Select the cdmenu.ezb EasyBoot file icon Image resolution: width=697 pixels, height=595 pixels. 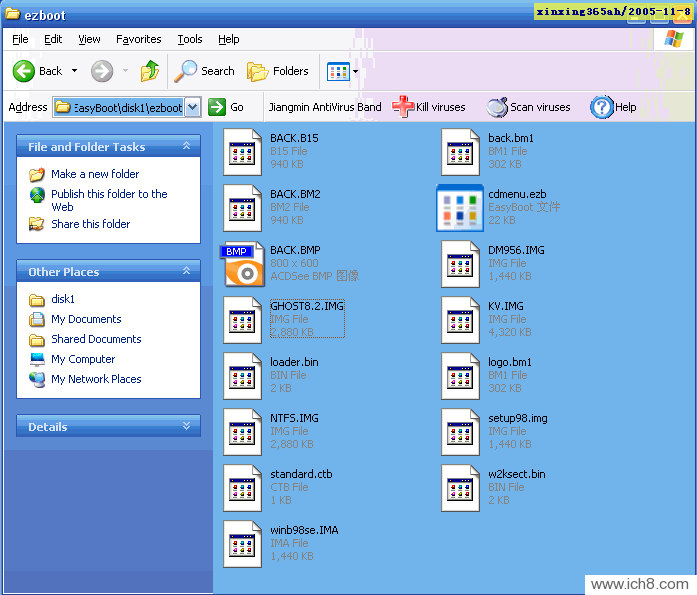coord(461,208)
